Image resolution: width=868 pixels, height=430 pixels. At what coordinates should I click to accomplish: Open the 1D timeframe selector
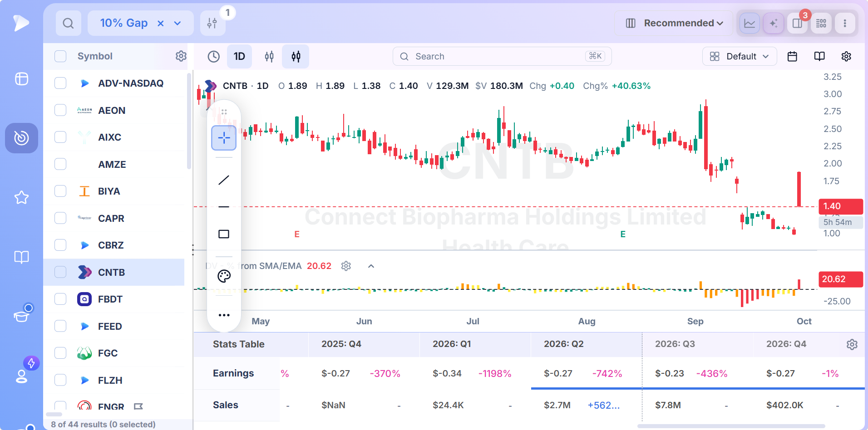tap(239, 56)
